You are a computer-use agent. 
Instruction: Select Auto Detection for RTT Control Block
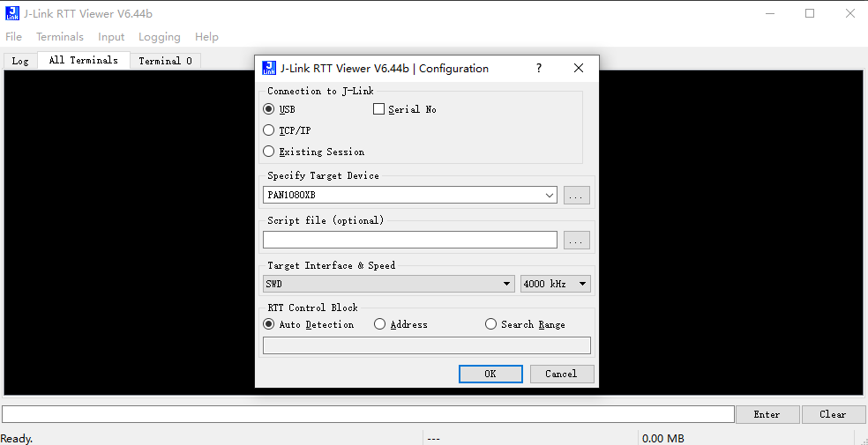click(x=268, y=324)
